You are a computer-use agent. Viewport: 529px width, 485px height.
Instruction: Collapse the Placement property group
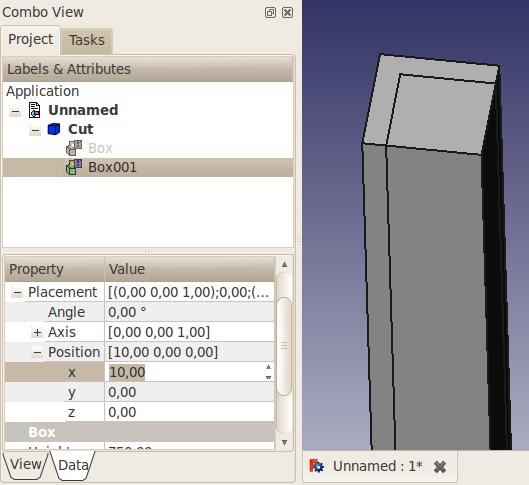[18, 293]
